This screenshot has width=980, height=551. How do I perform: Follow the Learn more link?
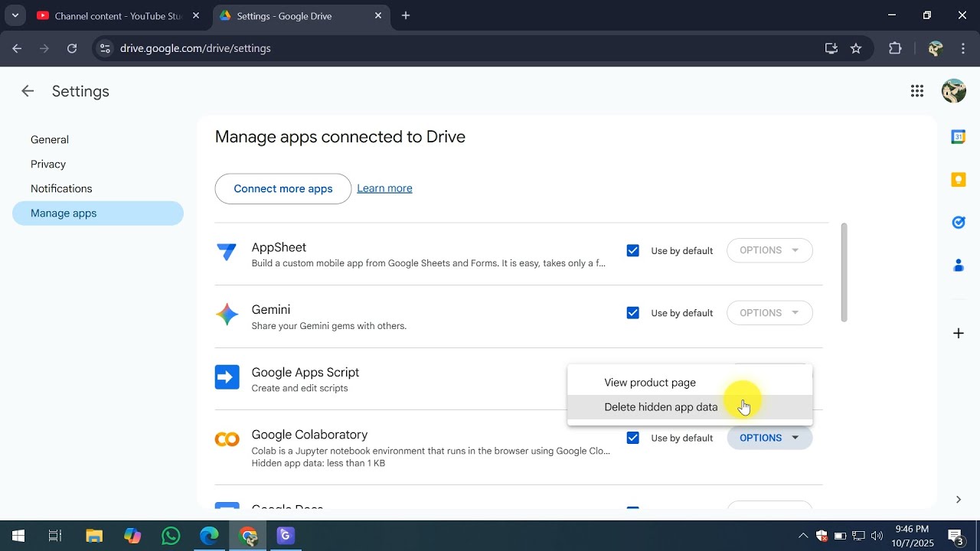coord(384,188)
